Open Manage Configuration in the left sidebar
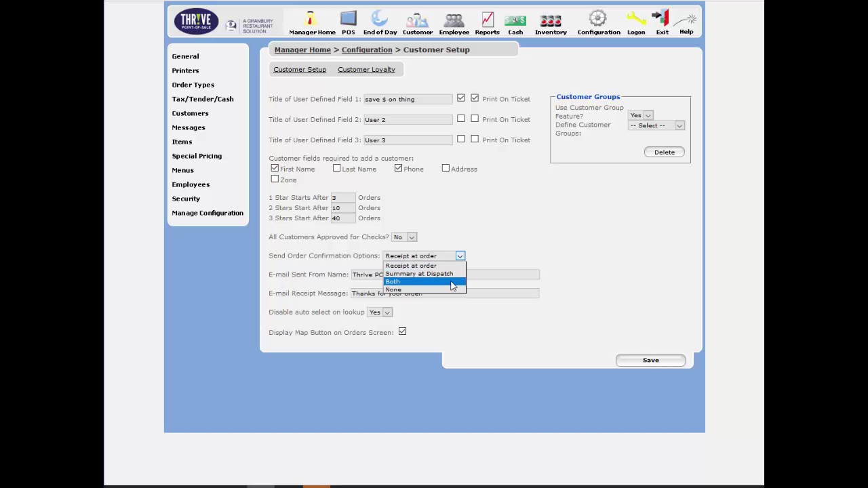Screen dimensions: 868x488 (208, 213)
